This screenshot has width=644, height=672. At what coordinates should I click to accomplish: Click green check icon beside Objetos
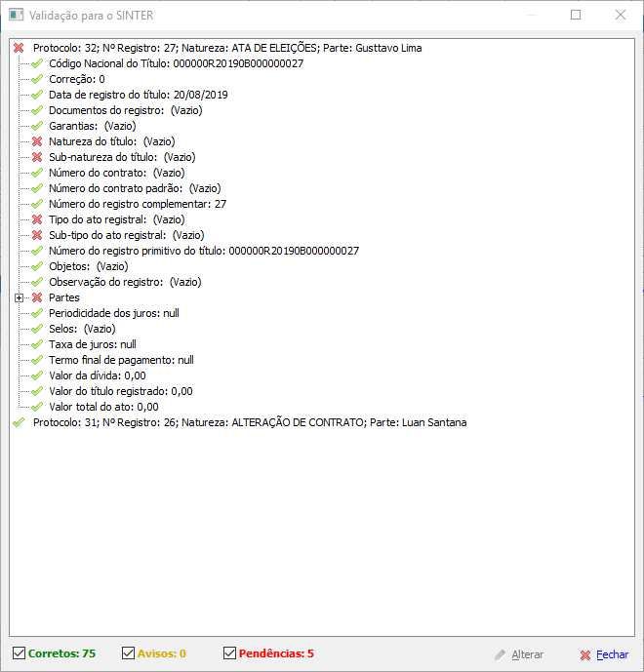(37, 266)
